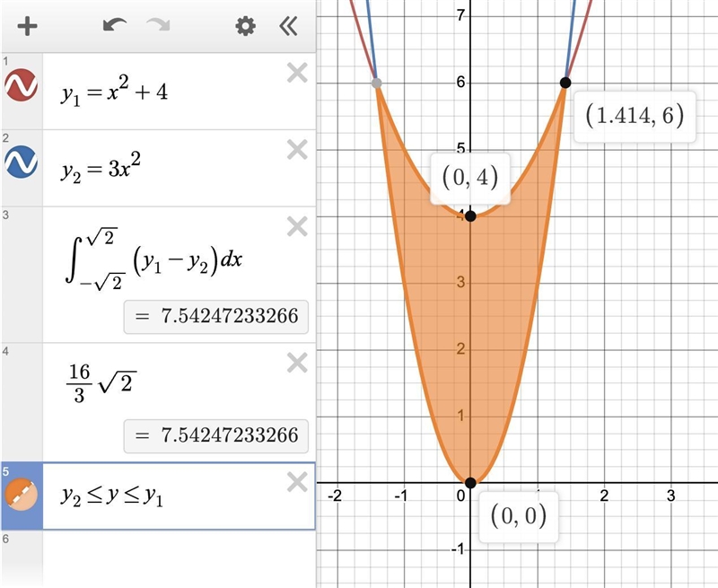The width and height of the screenshot is (718, 588).
Task: Click the x-axis label -2
Action: pos(335,496)
